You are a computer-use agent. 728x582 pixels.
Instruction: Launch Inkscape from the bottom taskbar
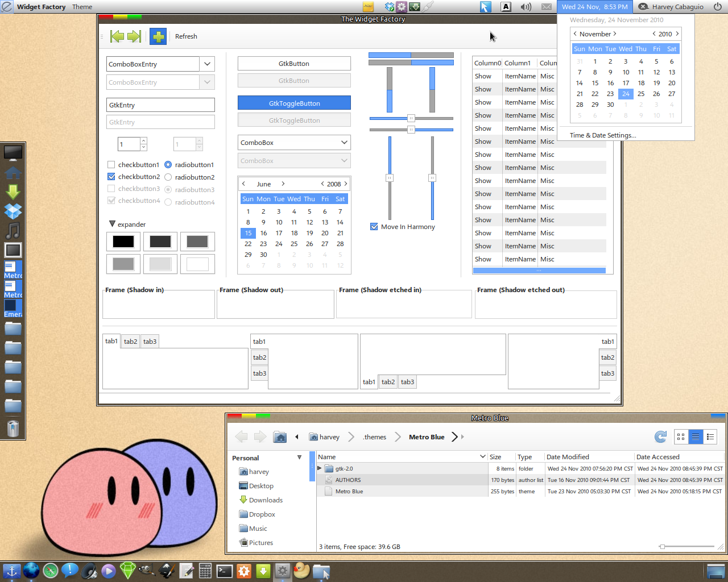click(x=167, y=571)
